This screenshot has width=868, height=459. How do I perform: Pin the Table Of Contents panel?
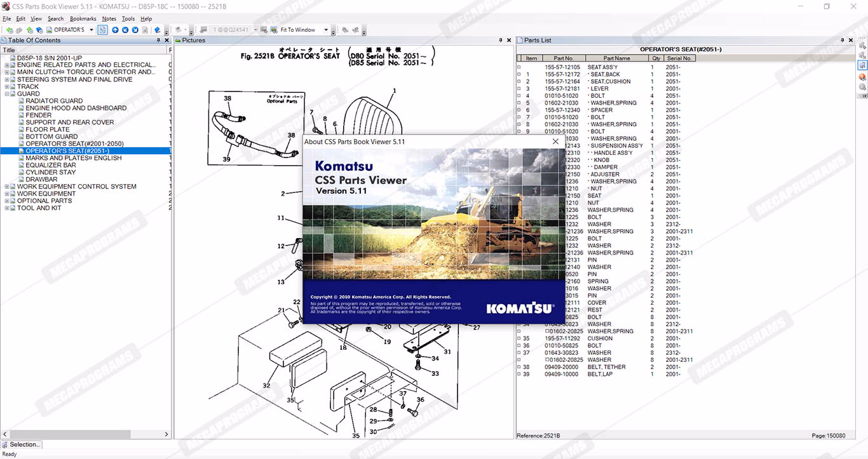click(x=158, y=40)
